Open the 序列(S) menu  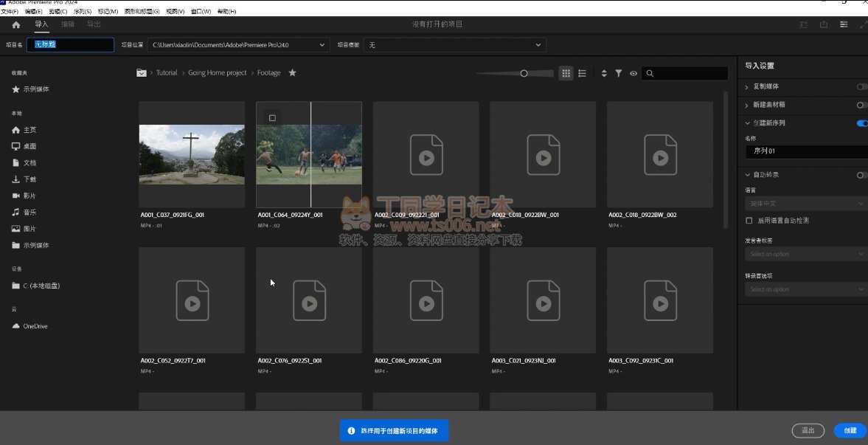pos(83,12)
